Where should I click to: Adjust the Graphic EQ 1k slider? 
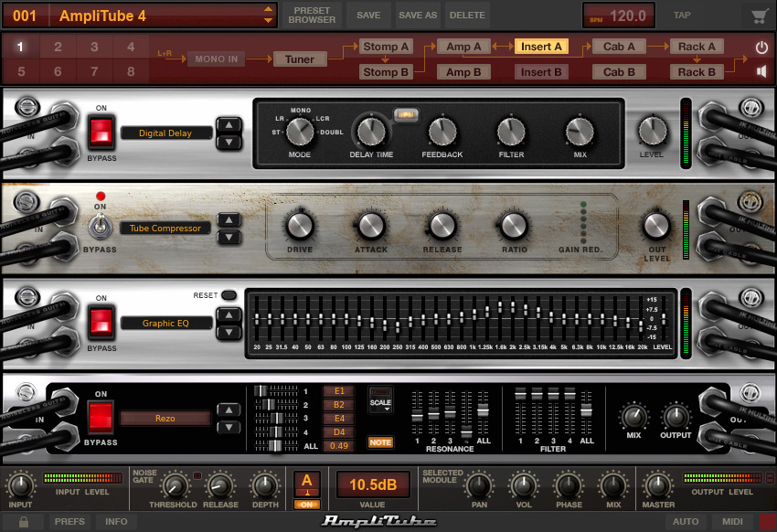pos(474,314)
